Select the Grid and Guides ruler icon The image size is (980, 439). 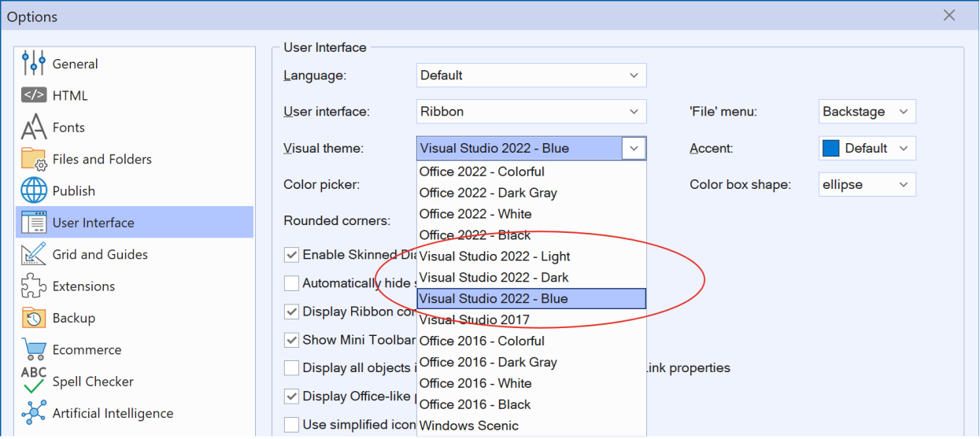(34, 254)
